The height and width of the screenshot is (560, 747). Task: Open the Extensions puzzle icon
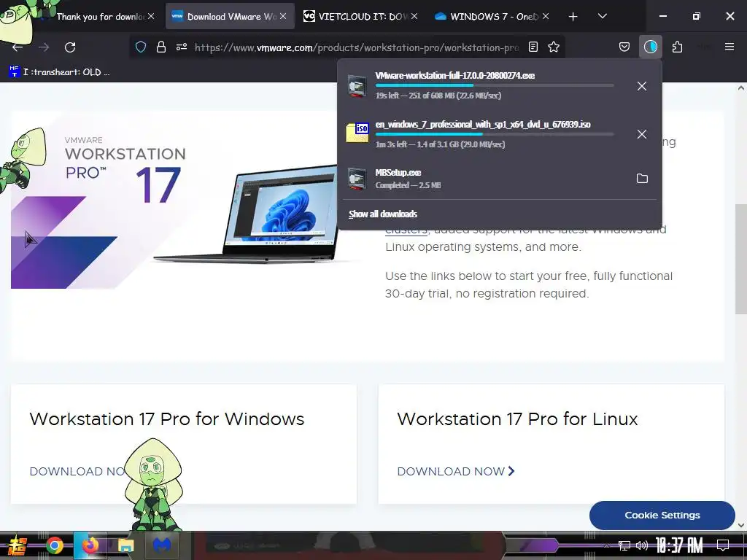click(x=677, y=47)
